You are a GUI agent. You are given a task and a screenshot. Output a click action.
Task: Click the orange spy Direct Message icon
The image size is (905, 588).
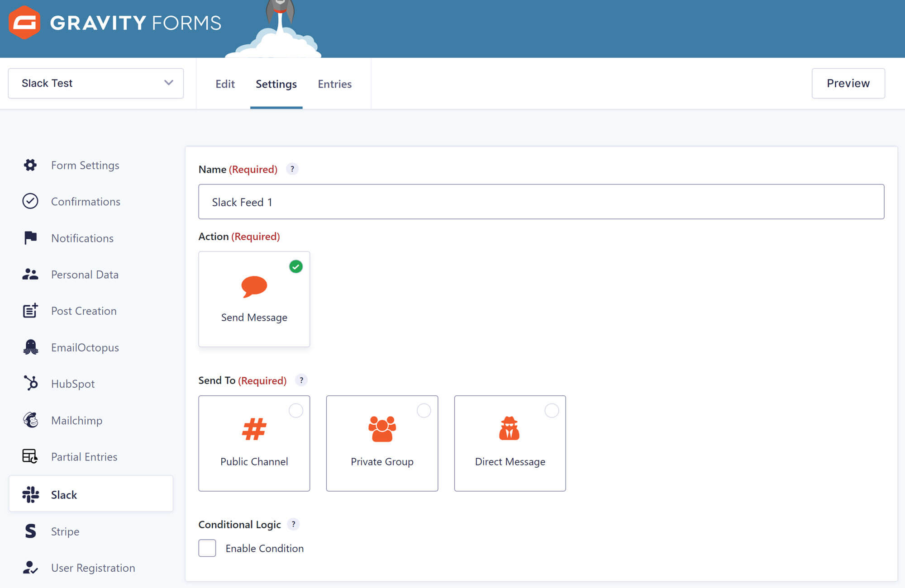510,428
